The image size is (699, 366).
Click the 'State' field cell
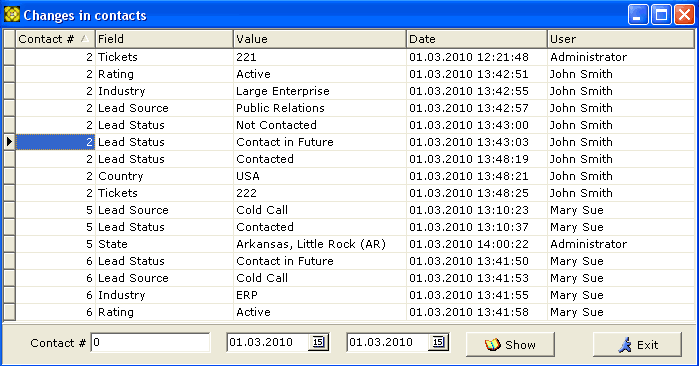coord(164,244)
